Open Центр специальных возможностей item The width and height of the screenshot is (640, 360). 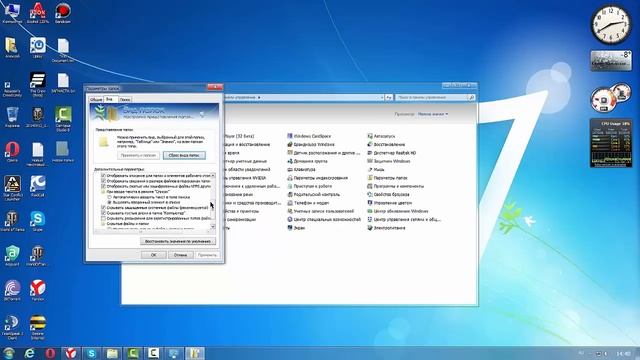324,220
